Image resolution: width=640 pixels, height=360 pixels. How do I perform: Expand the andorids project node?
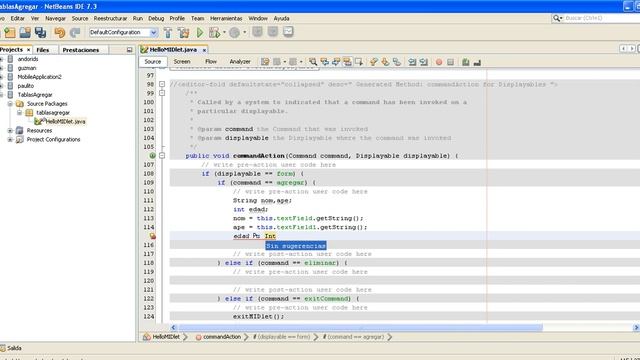[x=2, y=59]
